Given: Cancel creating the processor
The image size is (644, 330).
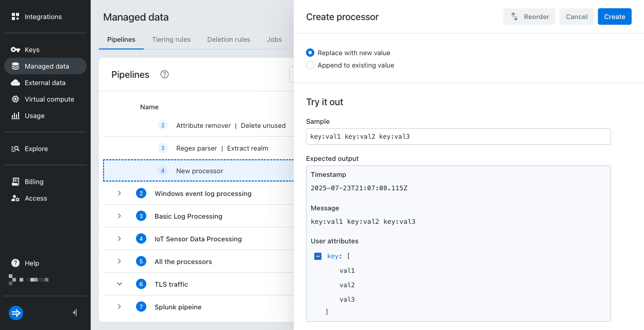Looking at the screenshot, I should tap(577, 16).
